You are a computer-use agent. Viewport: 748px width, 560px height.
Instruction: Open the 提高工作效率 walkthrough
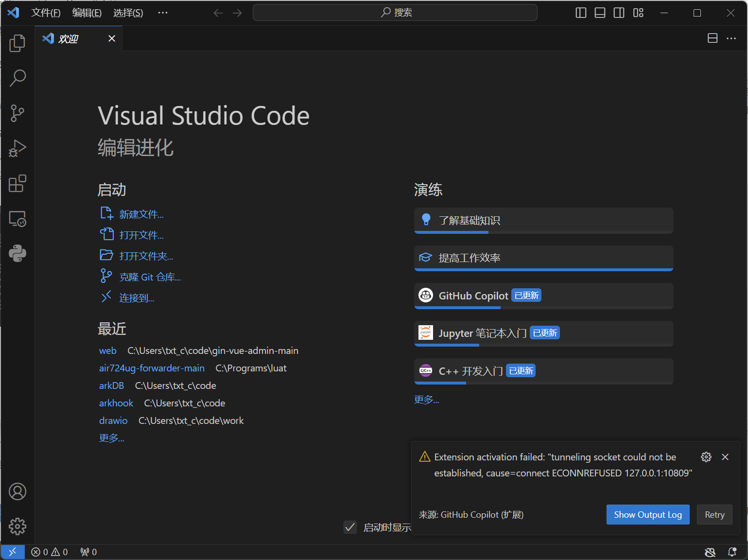544,258
